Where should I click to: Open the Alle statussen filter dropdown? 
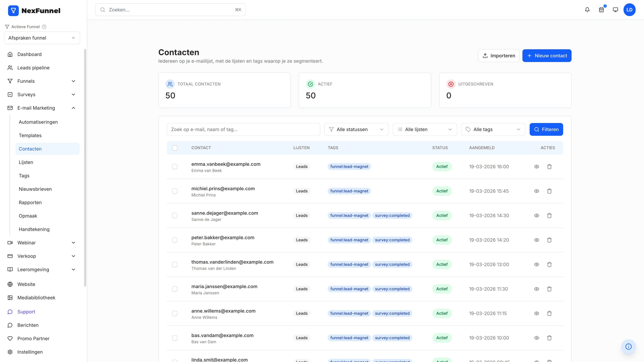coord(356,129)
